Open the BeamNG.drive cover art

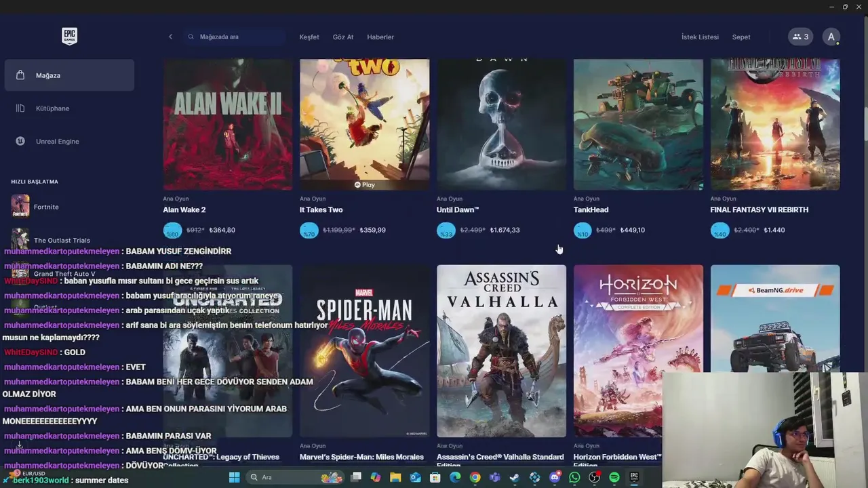[775, 319]
